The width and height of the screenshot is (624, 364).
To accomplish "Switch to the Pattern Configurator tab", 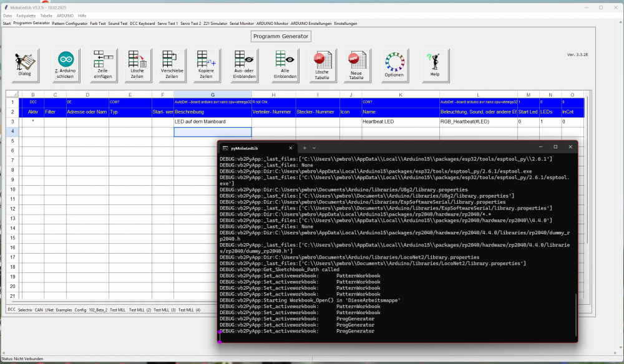I will [70, 24].
